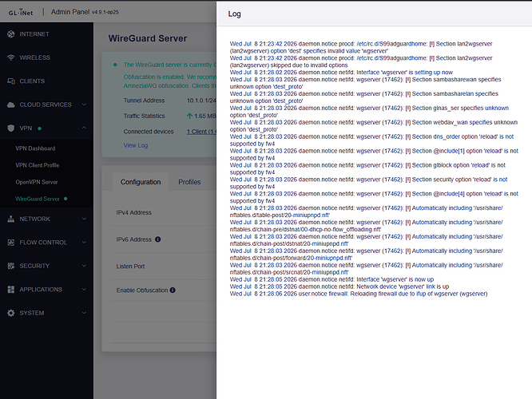The image size is (532, 399).
Task: Click the 'Tunnel Address' label
Action: pyautogui.click(x=144, y=101)
